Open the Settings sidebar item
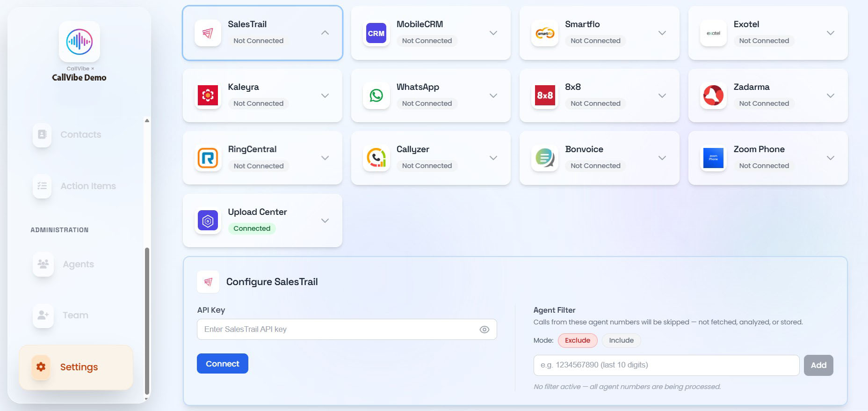This screenshot has height=411, width=868. [76, 367]
